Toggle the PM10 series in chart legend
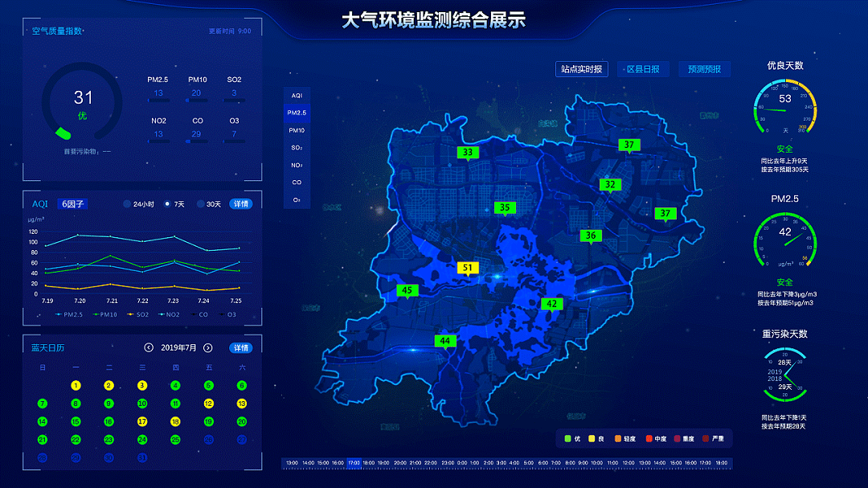Viewport: 868px width, 488px height. (104, 314)
